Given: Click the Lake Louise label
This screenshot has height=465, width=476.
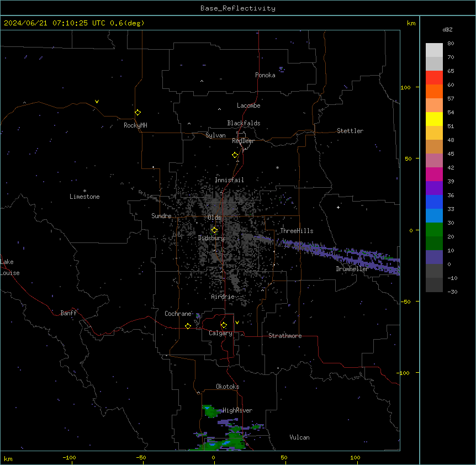Looking at the screenshot, I should (10, 267).
